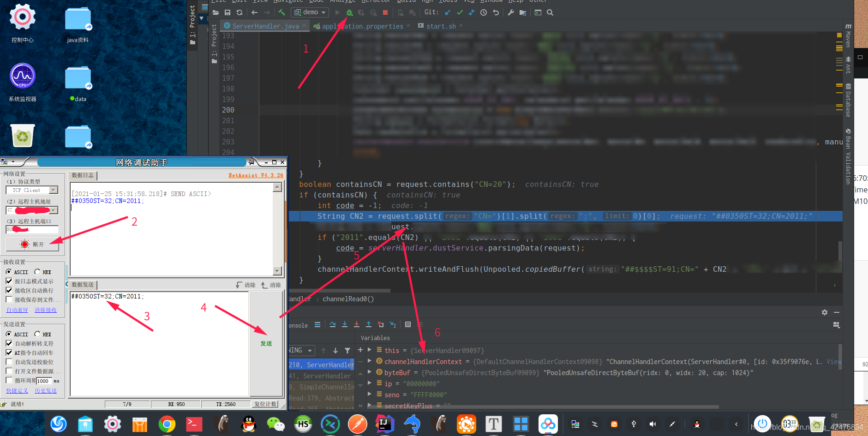Click the green 发送 send button

tap(266, 344)
